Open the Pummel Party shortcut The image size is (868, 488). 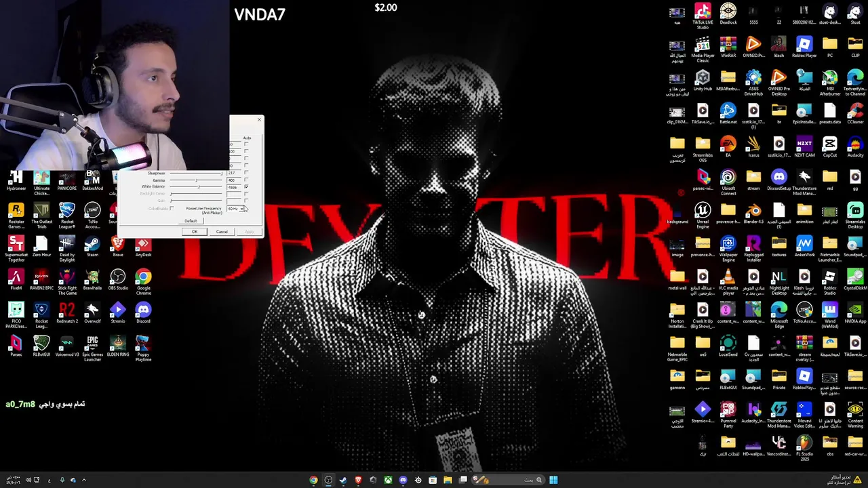coord(728,414)
